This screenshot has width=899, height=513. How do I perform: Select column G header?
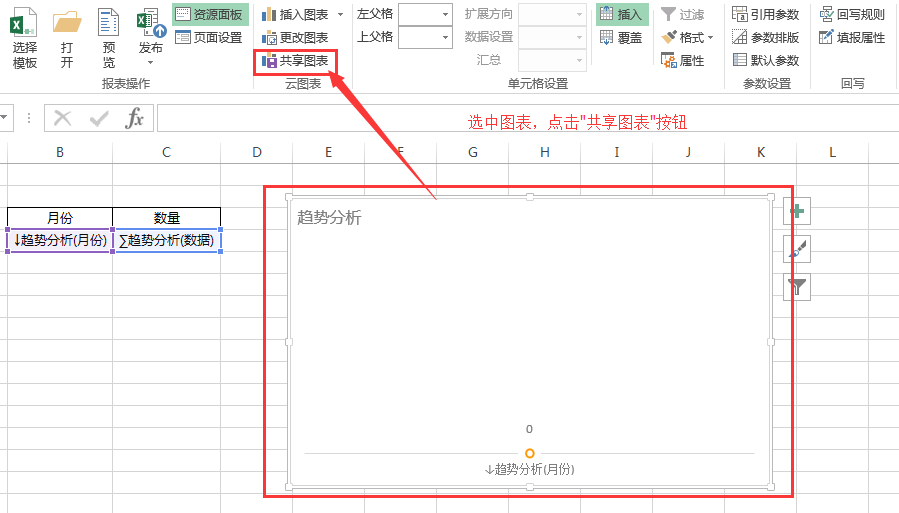click(472, 152)
